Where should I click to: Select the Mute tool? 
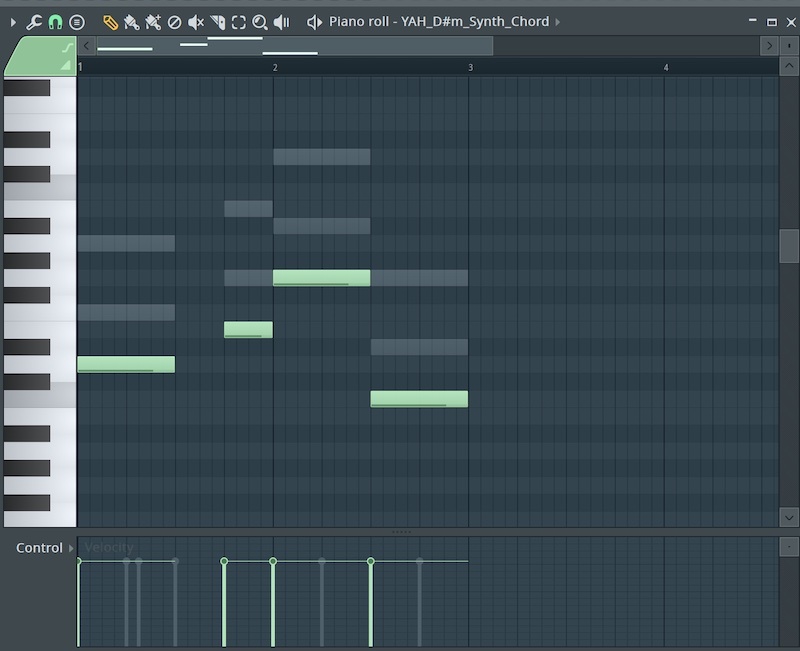point(196,22)
